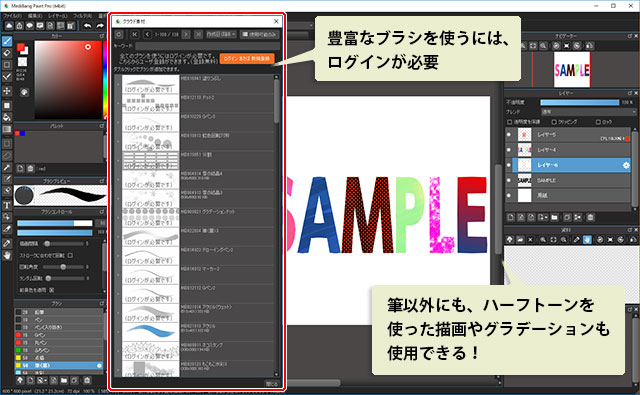Select the Move tool
Screen dimensions: 640x395
7,91
